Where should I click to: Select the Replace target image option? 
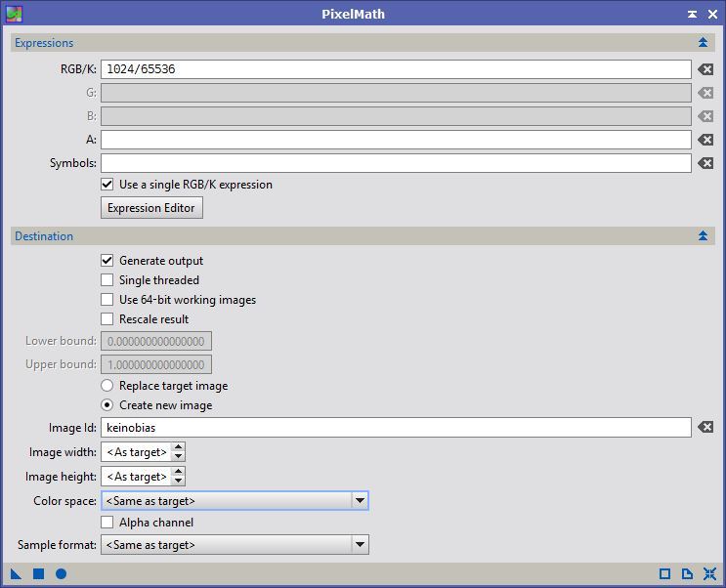tap(107, 386)
